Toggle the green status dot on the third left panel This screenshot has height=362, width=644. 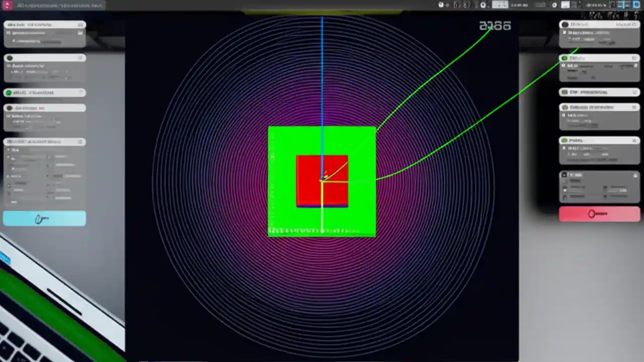point(9,93)
